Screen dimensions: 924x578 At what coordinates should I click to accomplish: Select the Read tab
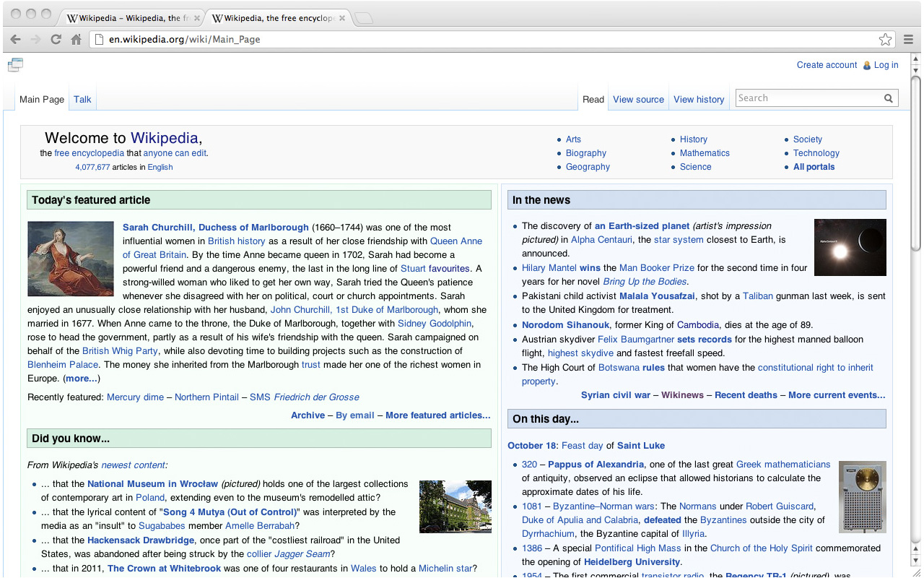tap(593, 100)
